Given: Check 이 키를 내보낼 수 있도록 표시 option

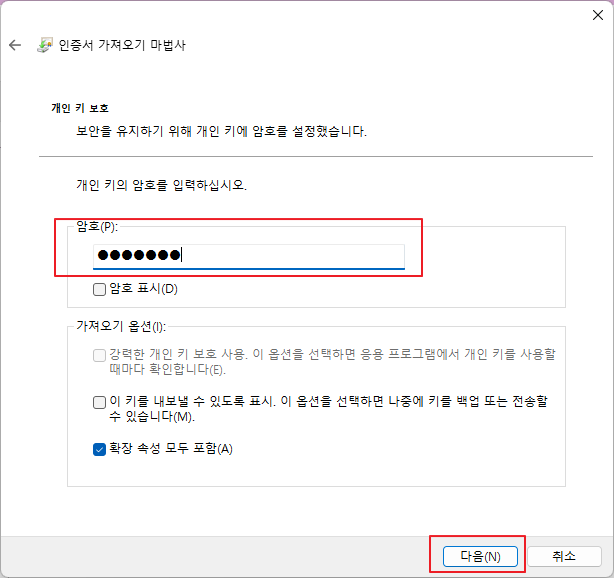Looking at the screenshot, I should pyautogui.click(x=99, y=402).
